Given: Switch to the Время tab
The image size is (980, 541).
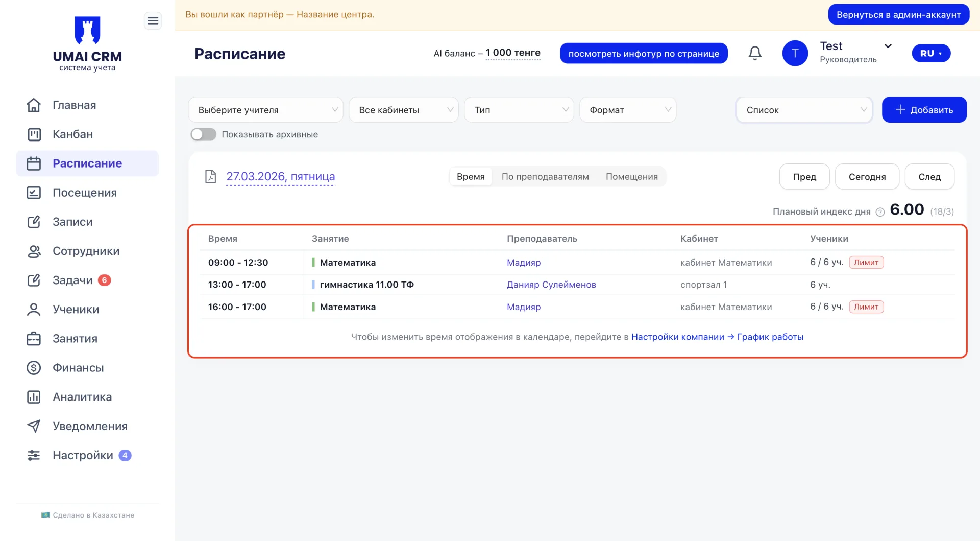Looking at the screenshot, I should 471,177.
